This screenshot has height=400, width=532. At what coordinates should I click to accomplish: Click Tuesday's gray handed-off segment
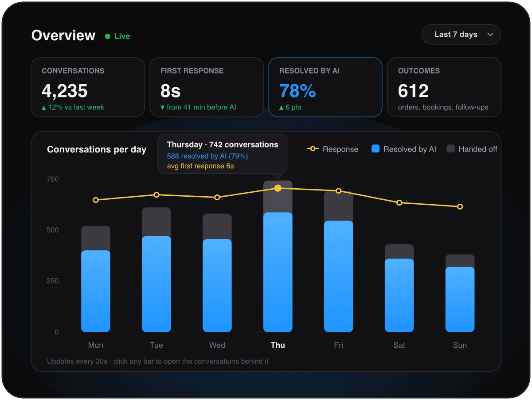(x=156, y=222)
